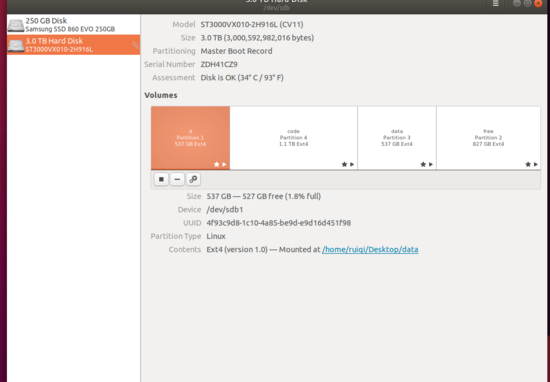Image resolution: width=550 pixels, height=382 pixels.
Task: Click the star icon on the data partition
Action: click(x=423, y=164)
